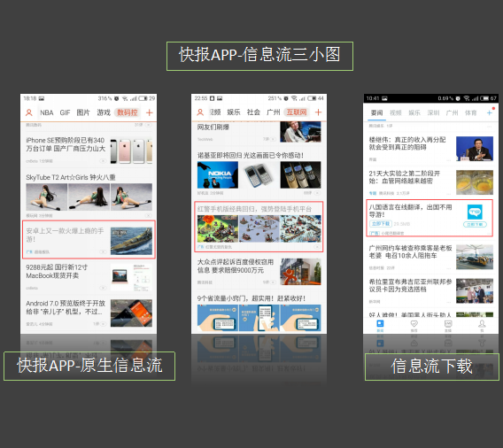Select the NBA tab

(x=47, y=112)
